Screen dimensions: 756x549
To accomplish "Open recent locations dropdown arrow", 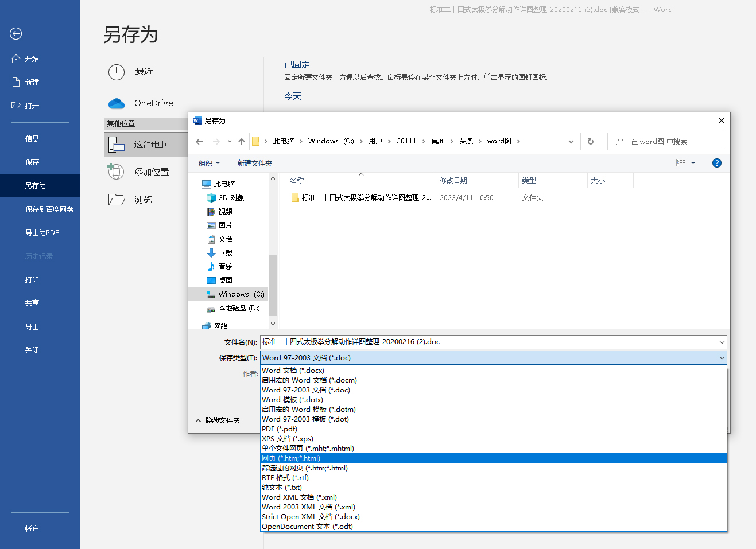I will (x=230, y=142).
